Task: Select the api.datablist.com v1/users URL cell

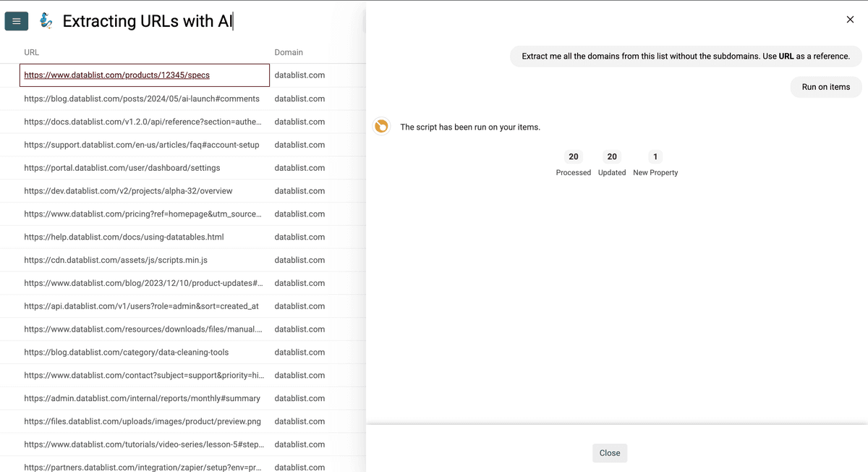Action: pos(145,306)
